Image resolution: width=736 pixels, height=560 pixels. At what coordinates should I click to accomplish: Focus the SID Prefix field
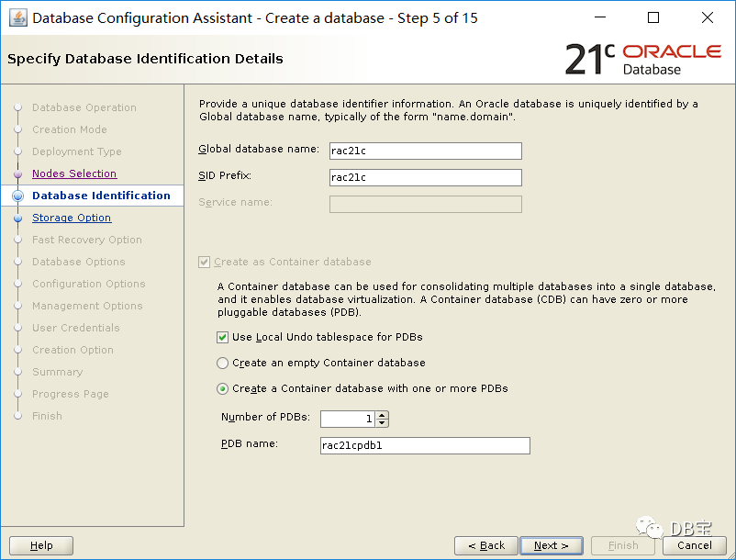click(425, 177)
